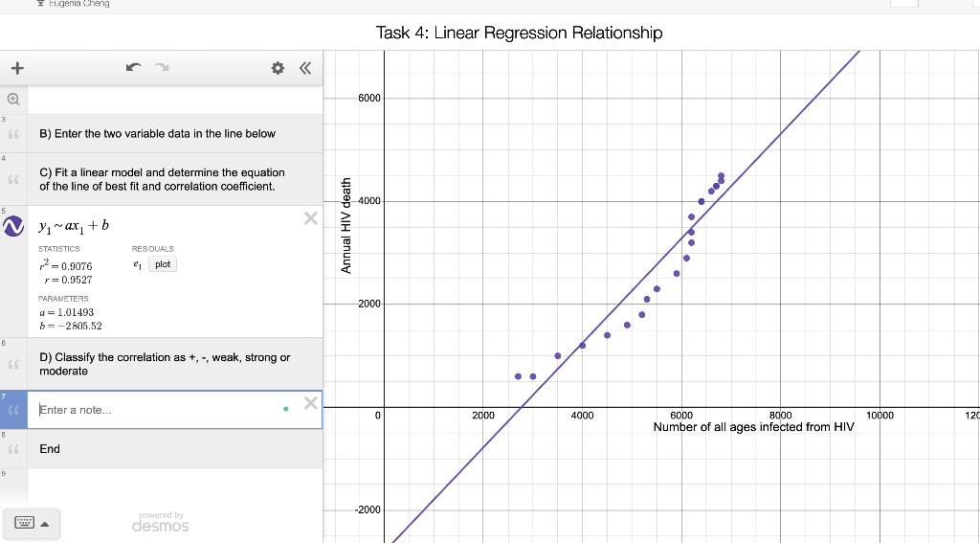Select note 'C) Fit a linear model'
The height and width of the screenshot is (543, 980).
pos(162,179)
